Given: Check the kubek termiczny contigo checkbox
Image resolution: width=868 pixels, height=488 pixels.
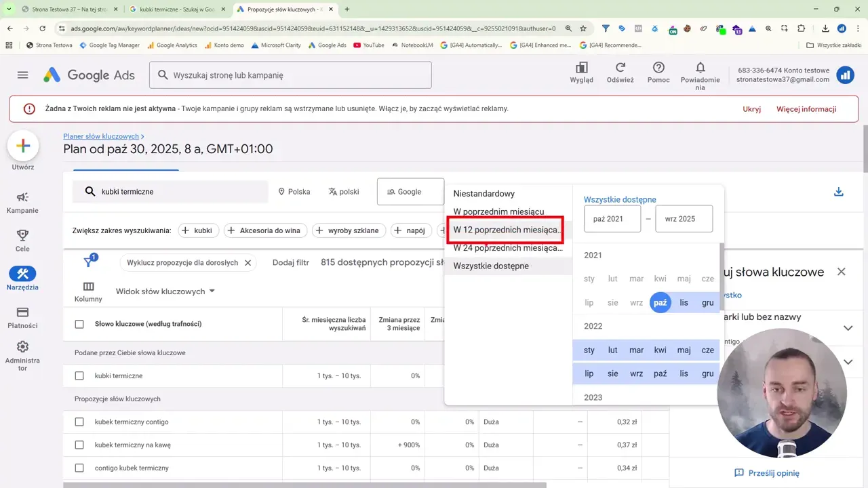Looking at the screenshot, I should click(79, 422).
